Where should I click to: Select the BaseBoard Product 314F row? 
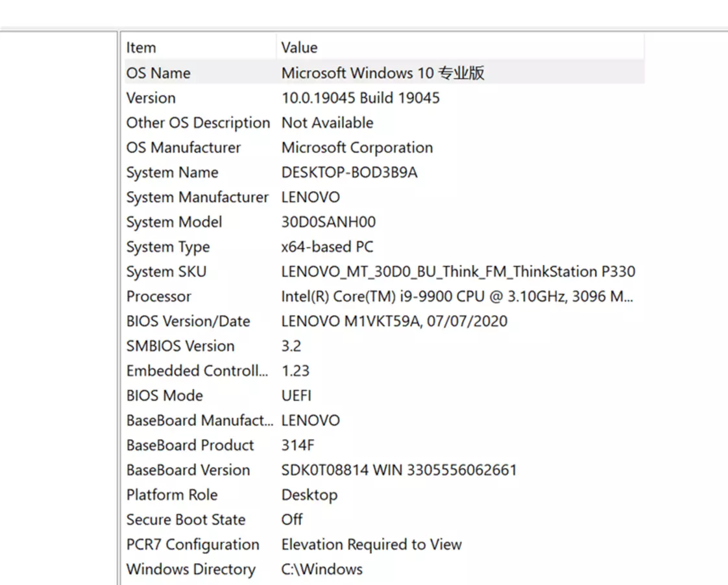coord(190,445)
